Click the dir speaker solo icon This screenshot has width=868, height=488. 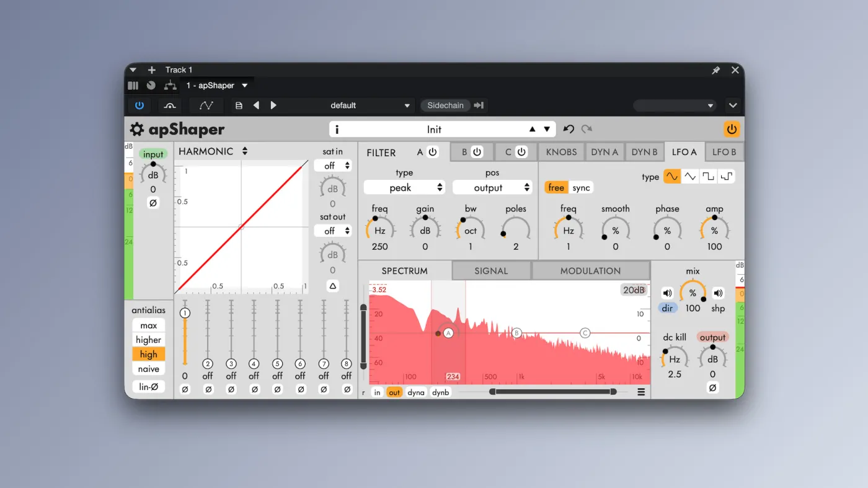pyautogui.click(x=667, y=293)
